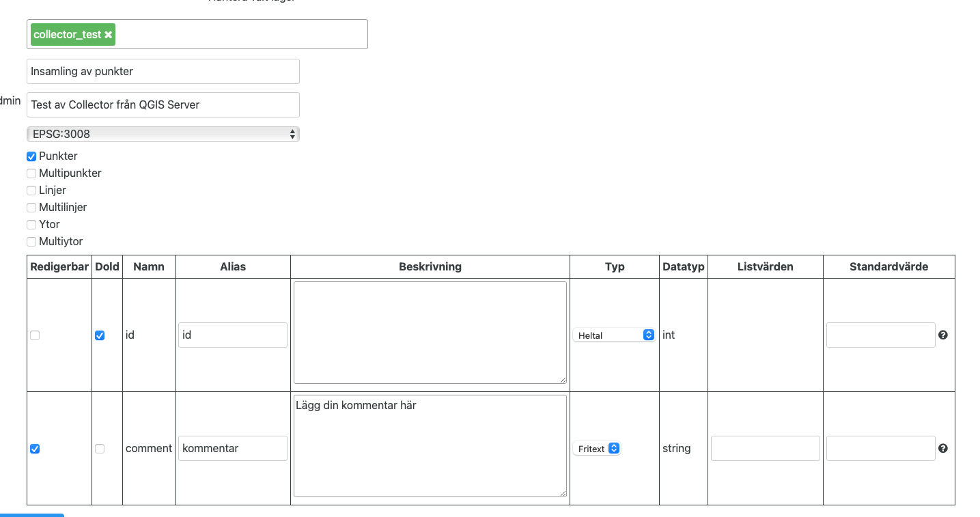Enable the Linjer checkbox
The height and width of the screenshot is (517, 980).
coord(31,191)
